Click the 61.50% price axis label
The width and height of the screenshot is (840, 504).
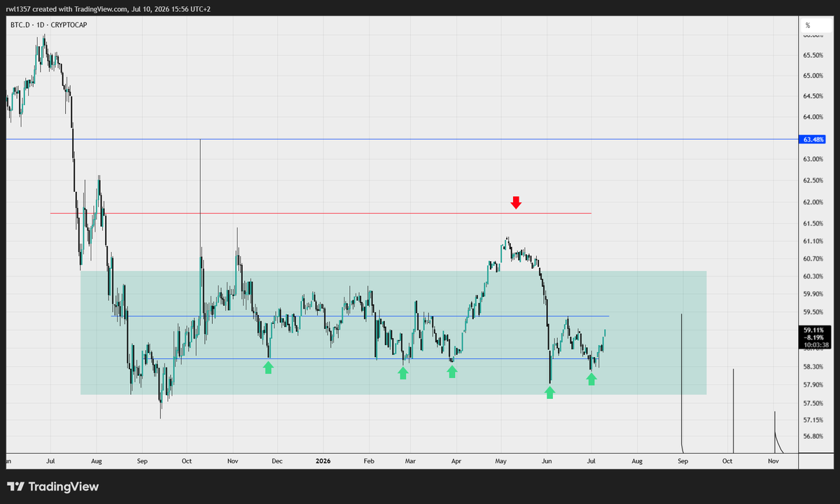point(813,223)
